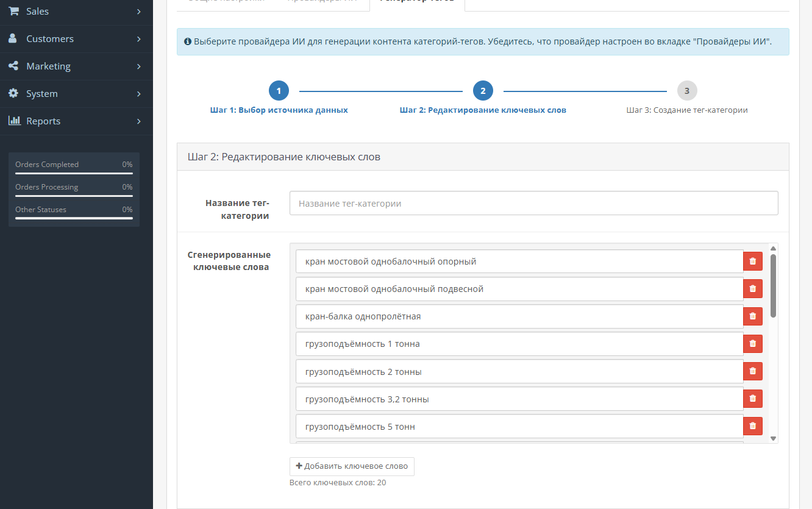
Task: Click the keywords list scrollbar thumb
Action: pyautogui.click(x=773, y=285)
